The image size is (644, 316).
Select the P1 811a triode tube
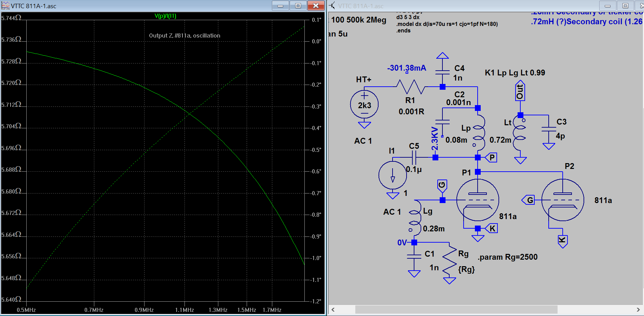[x=478, y=200]
